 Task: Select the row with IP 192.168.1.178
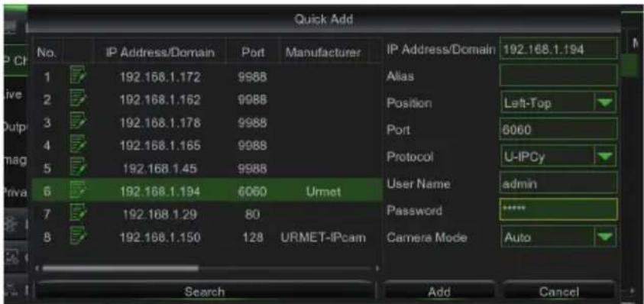click(x=207, y=123)
